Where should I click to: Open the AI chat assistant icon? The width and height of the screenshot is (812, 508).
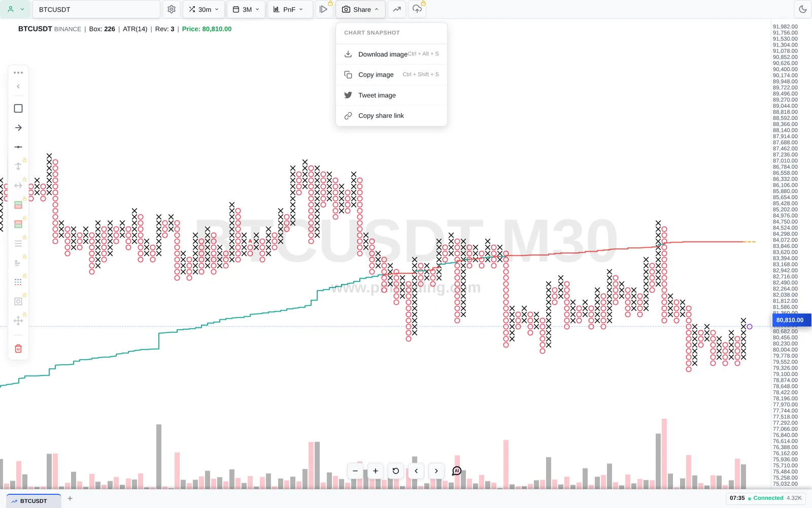457,471
